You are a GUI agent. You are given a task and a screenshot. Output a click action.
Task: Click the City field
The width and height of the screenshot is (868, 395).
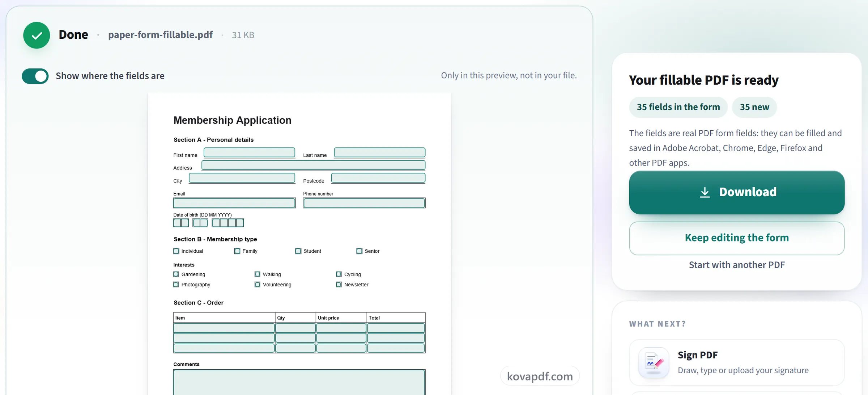(x=242, y=178)
